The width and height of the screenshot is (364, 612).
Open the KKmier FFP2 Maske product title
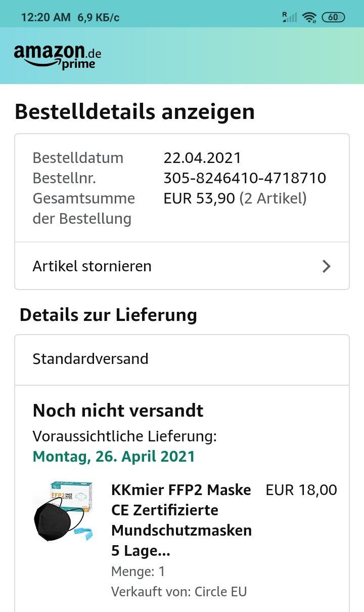[x=181, y=520]
